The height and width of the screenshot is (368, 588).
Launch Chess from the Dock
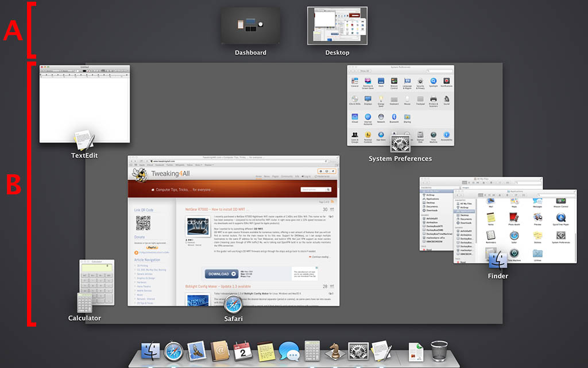coord(335,351)
